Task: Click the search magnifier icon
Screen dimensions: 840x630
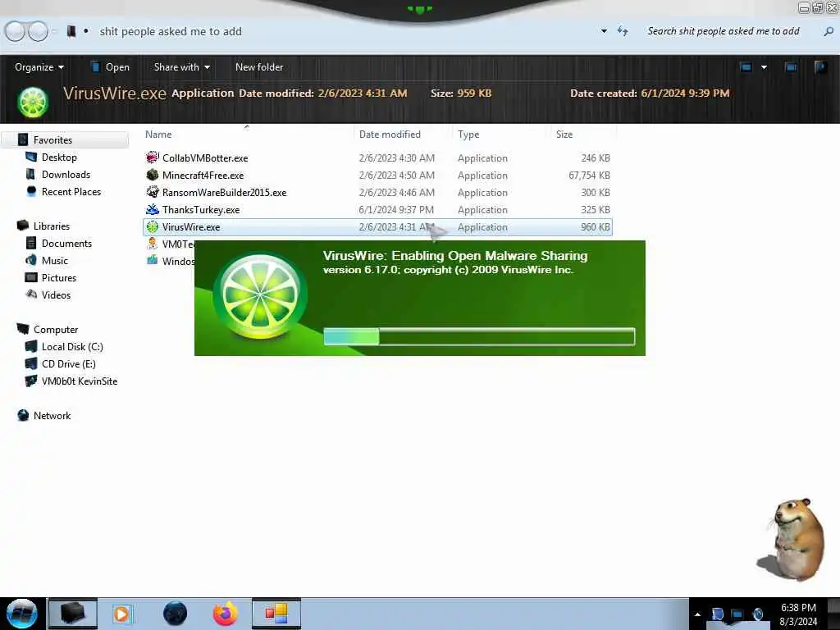Action: 829,32
